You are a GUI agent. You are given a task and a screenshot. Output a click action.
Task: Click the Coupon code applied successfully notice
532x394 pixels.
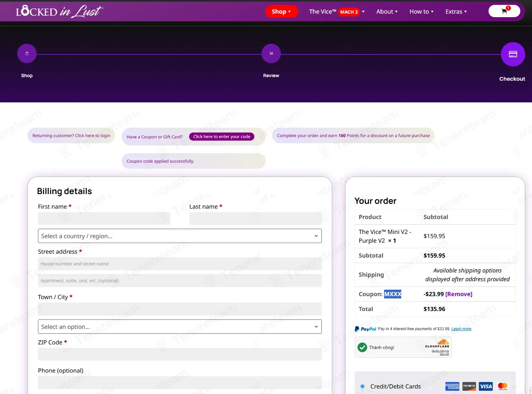point(194,161)
